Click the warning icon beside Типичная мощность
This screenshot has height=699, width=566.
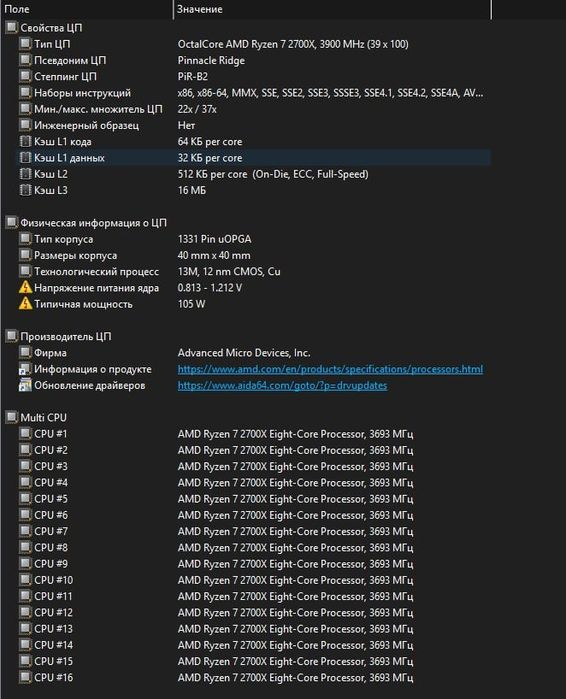point(25,304)
